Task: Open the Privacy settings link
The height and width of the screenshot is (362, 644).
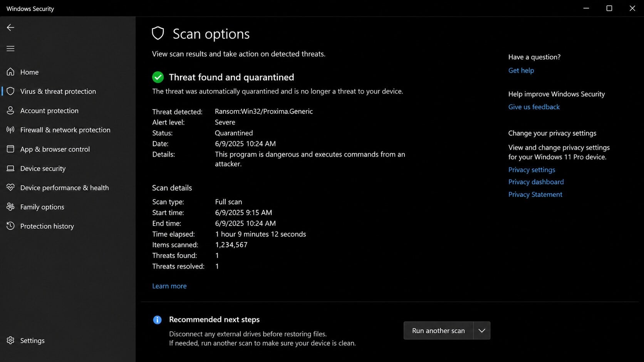Action: tap(532, 170)
